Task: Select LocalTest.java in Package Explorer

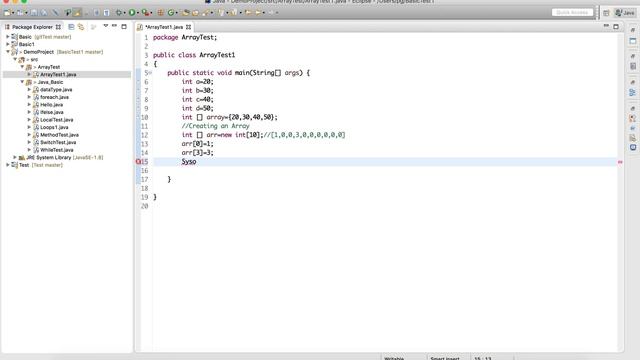Action: pyautogui.click(x=56, y=120)
